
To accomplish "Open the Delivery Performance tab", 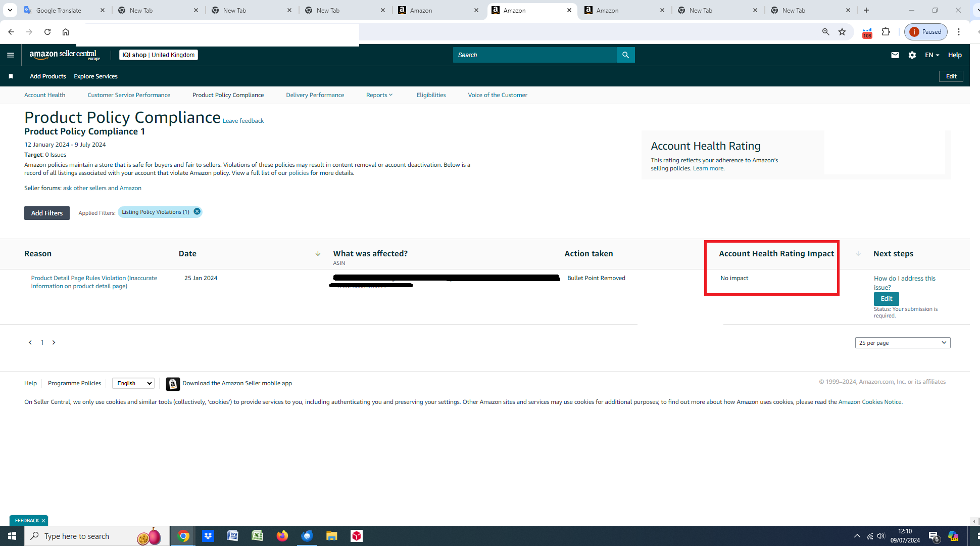I will click(315, 95).
